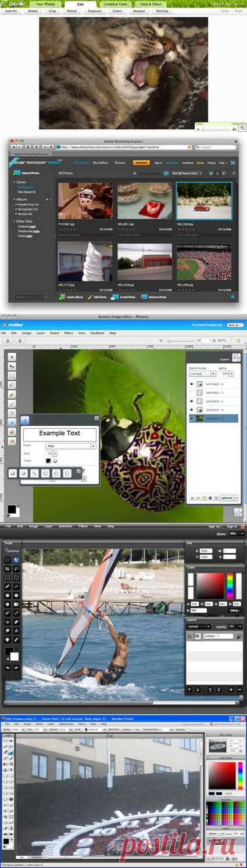This screenshot has height=868, width=247.
Task: Open the Arial font dropdown in Aviary
Action: (x=70, y=446)
